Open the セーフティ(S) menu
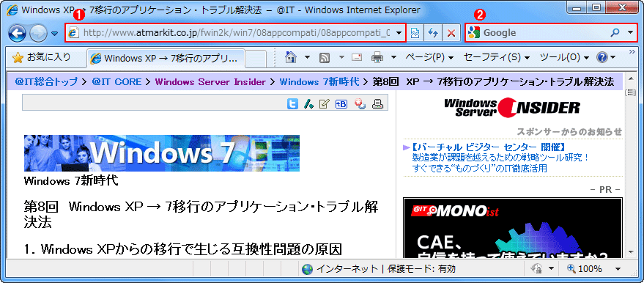The image size is (644, 283). [x=497, y=58]
